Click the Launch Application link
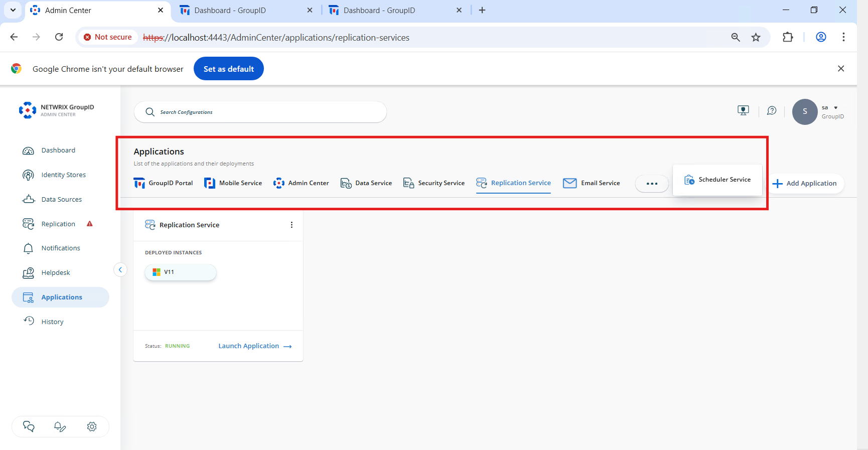The width and height of the screenshot is (868, 450). [x=255, y=346]
